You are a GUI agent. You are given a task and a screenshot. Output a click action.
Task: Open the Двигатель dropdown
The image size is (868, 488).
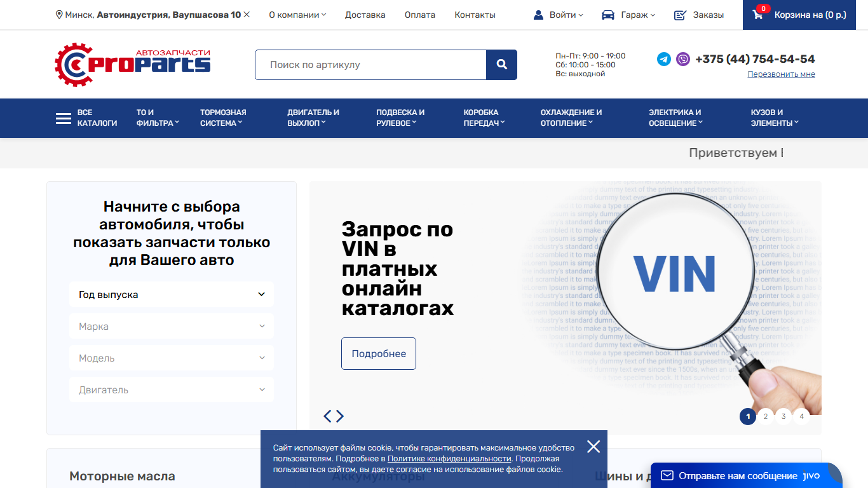click(172, 390)
